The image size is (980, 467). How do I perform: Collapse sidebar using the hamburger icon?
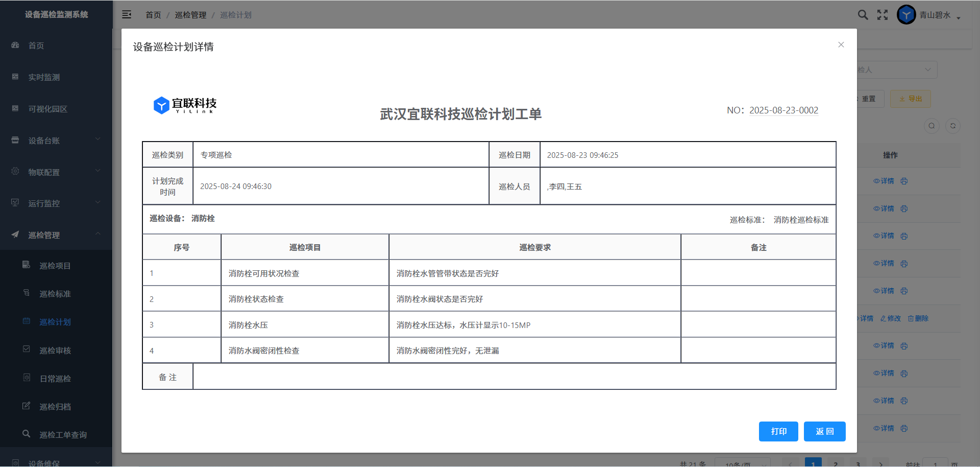click(x=127, y=15)
